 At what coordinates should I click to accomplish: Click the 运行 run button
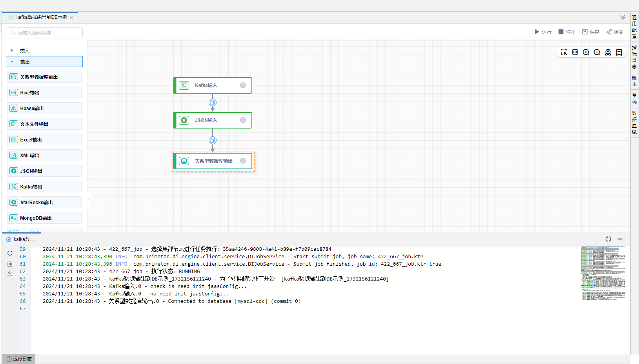(x=543, y=32)
